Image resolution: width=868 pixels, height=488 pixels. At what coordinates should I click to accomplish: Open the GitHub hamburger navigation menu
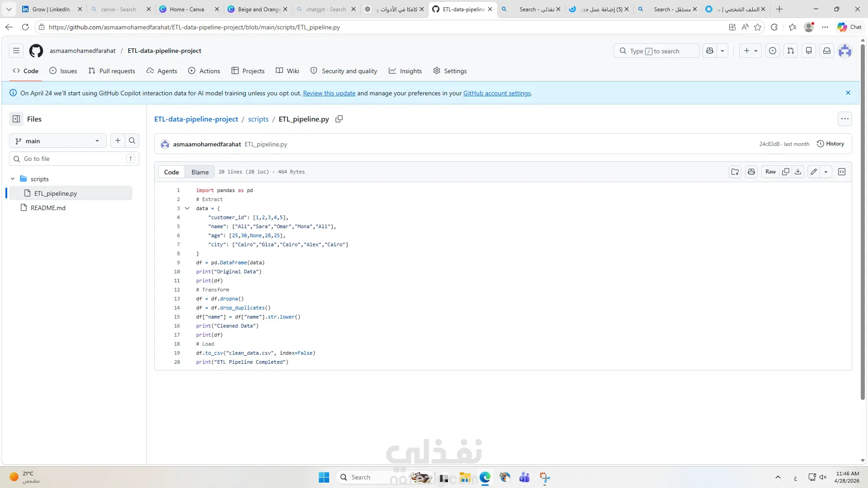click(16, 51)
